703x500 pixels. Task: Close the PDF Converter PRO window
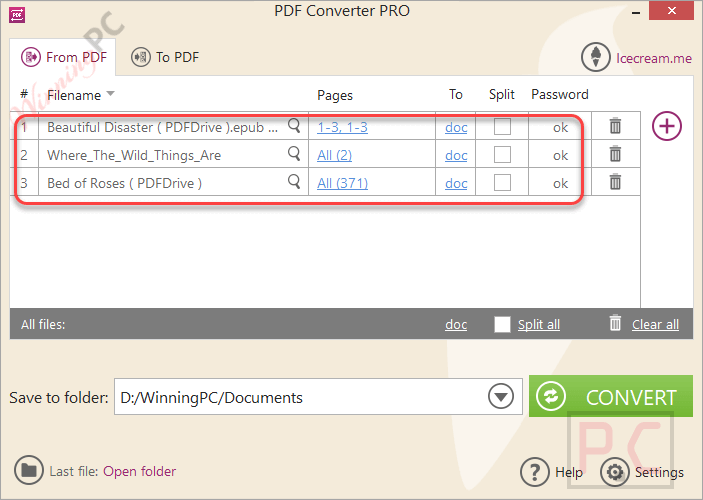coord(671,10)
